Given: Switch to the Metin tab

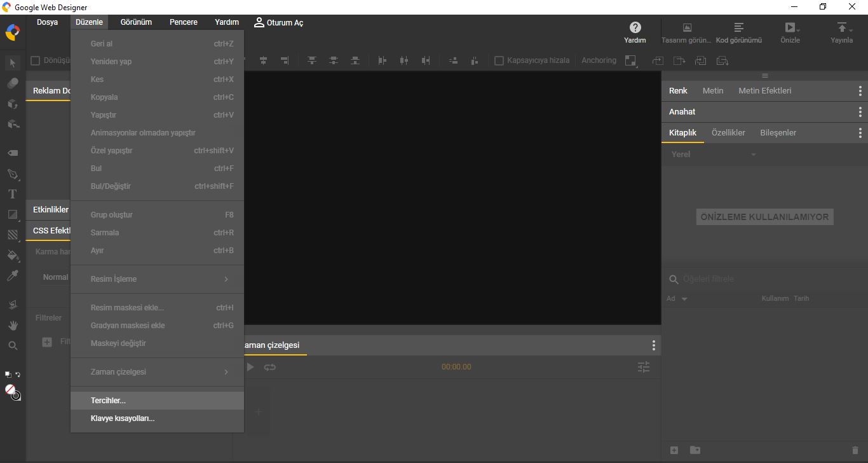Looking at the screenshot, I should click(713, 91).
